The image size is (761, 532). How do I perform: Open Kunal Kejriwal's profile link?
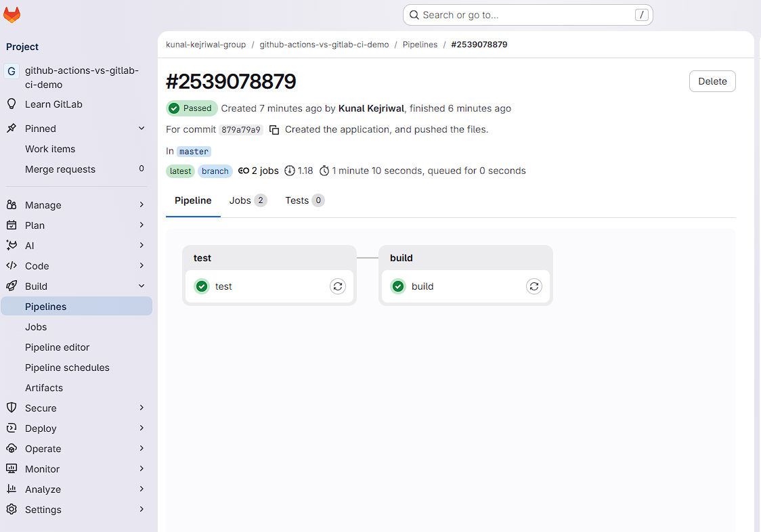pos(371,108)
